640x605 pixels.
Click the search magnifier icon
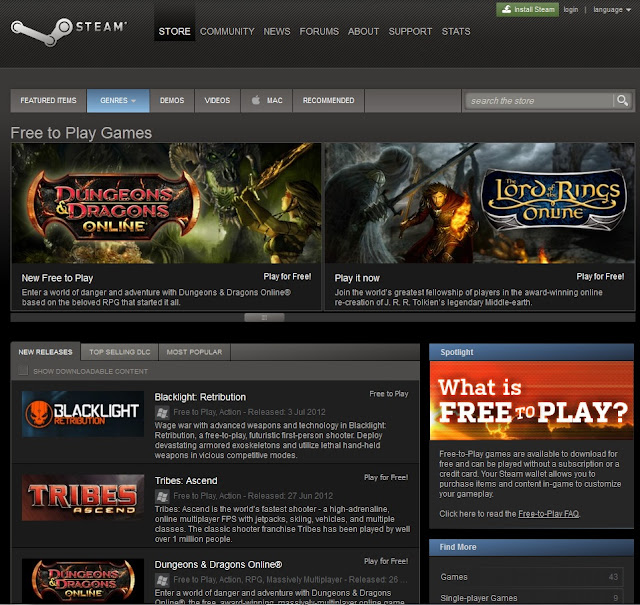[x=622, y=100]
